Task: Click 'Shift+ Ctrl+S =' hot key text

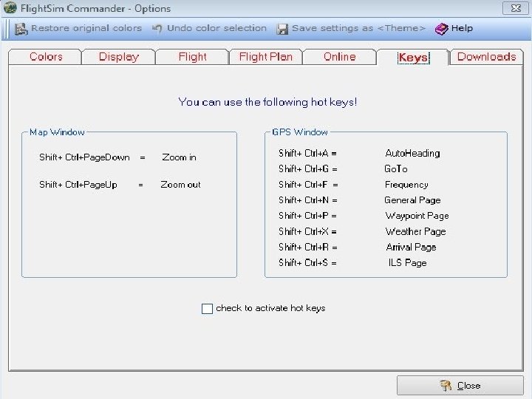Action: (x=307, y=262)
